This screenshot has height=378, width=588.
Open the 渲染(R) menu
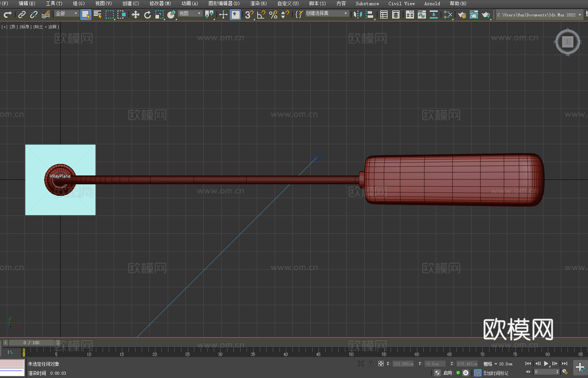tap(258, 3)
